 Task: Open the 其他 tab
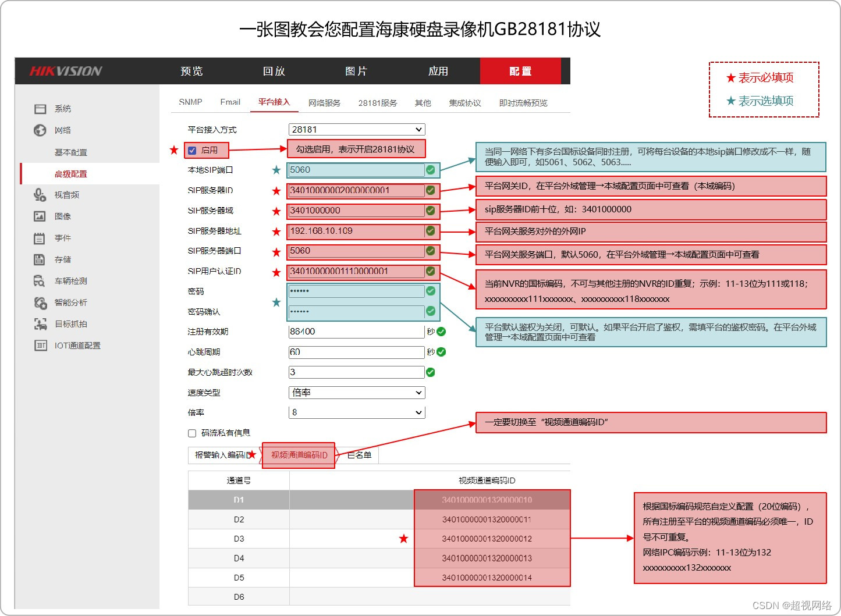click(423, 103)
